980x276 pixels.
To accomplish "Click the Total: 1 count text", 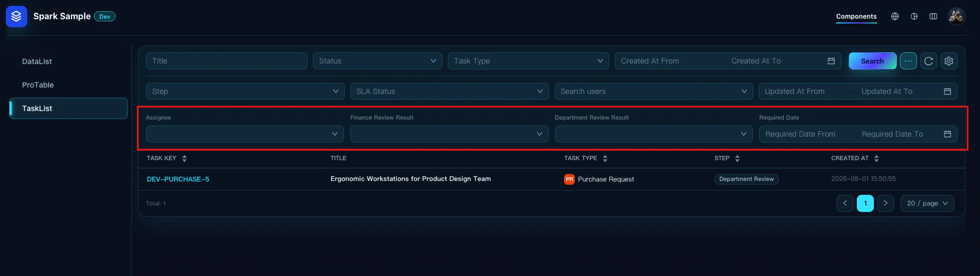I will coord(156,203).
